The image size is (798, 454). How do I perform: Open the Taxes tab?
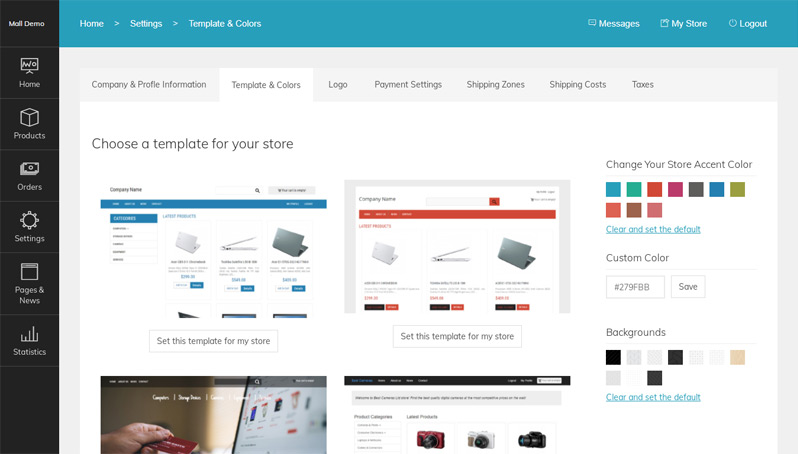(642, 85)
